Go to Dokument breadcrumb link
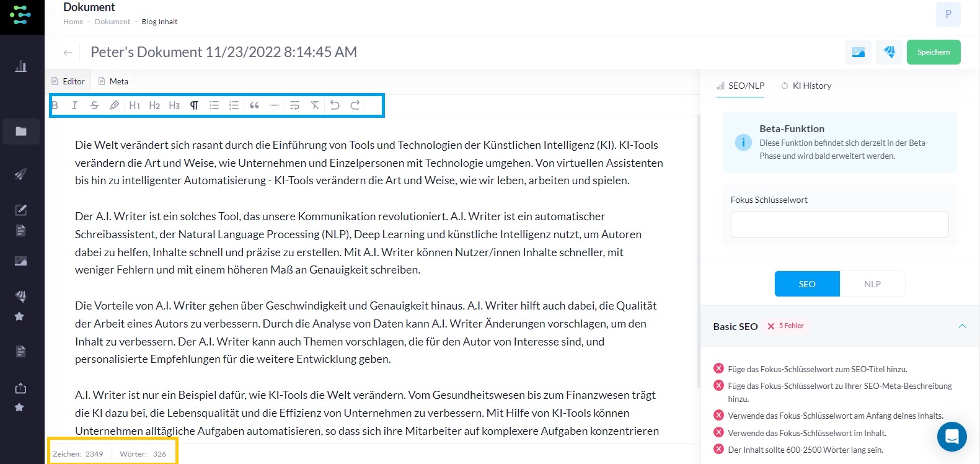 pos(113,22)
